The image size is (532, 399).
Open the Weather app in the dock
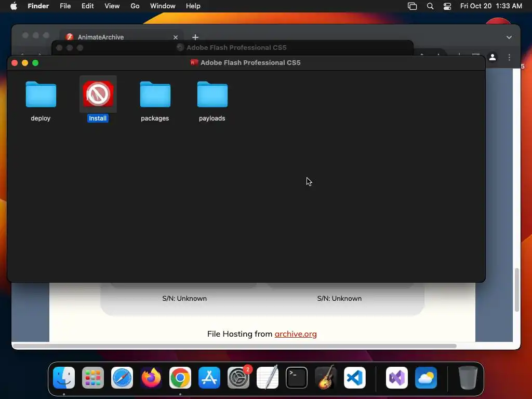click(x=426, y=378)
